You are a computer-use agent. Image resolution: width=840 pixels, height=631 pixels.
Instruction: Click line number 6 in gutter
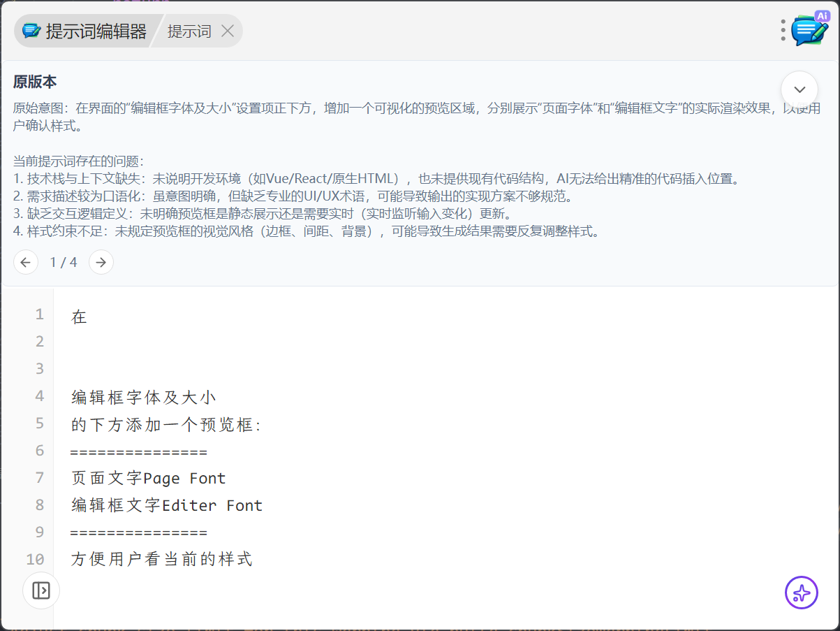(40, 451)
